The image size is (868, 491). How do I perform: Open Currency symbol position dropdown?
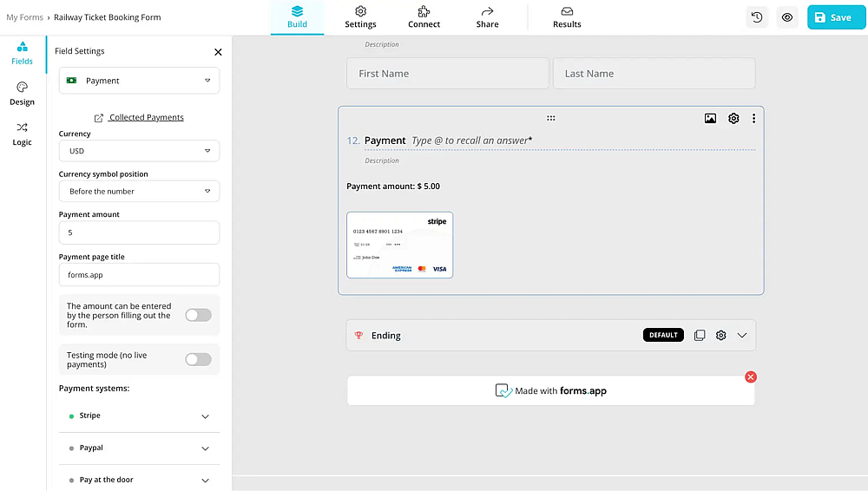(x=139, y=191)
